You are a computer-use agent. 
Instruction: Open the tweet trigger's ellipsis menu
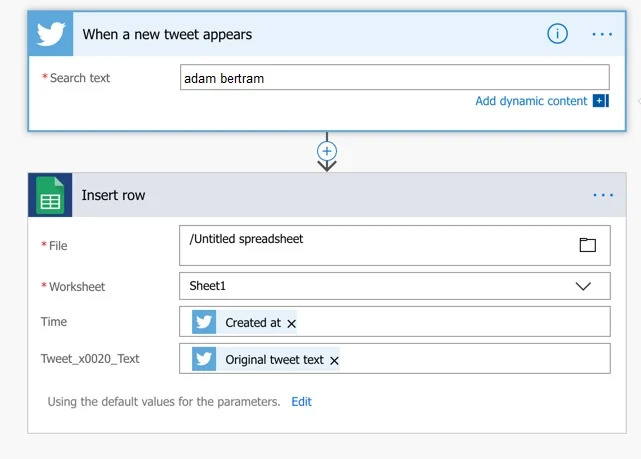coord(602,34)
